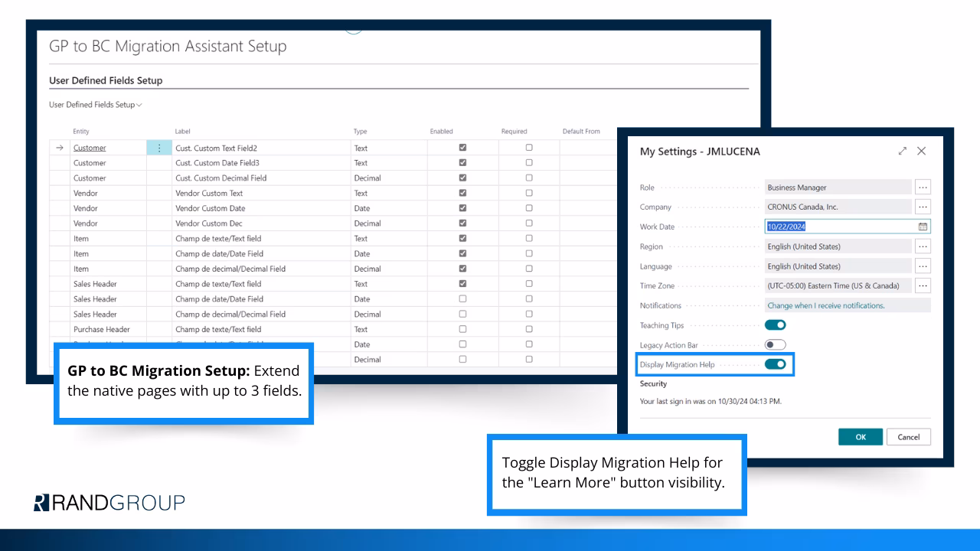Click the Time Zone field showing Eastern Time

coord(838,285)
